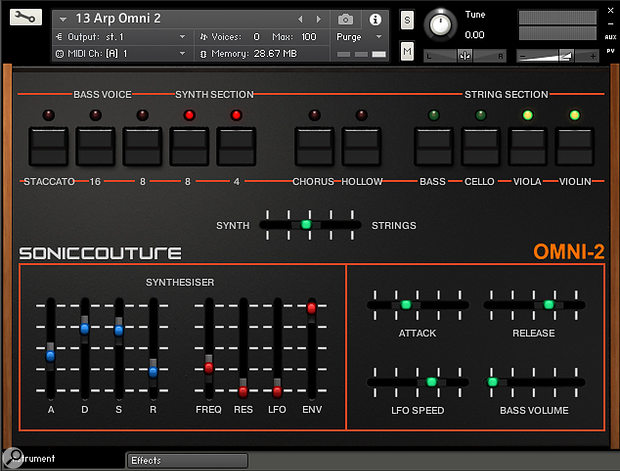
Task: Toggle the PV button
Action: 610,51
